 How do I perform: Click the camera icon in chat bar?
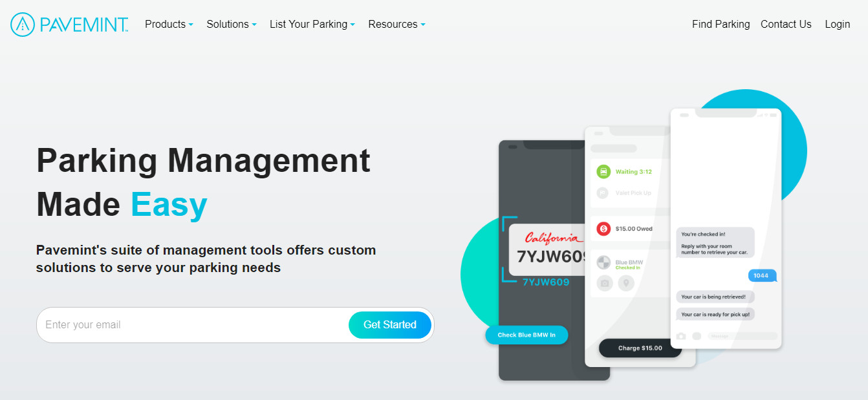681,336
